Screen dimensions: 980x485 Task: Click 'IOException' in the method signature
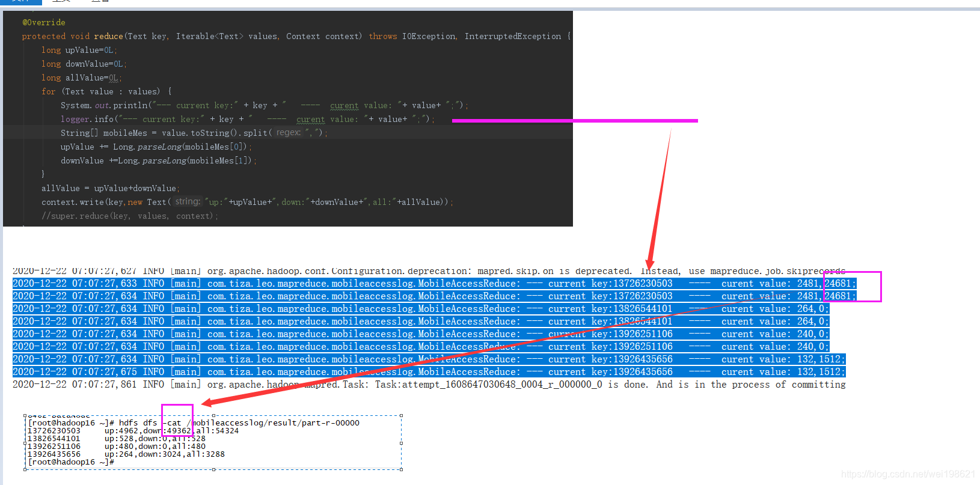(x=429, y=36)
